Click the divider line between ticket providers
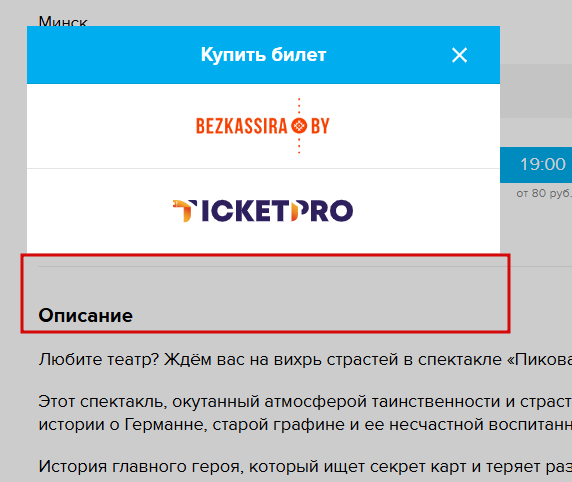Screen dimensions: 572x482 coord(263,169)
